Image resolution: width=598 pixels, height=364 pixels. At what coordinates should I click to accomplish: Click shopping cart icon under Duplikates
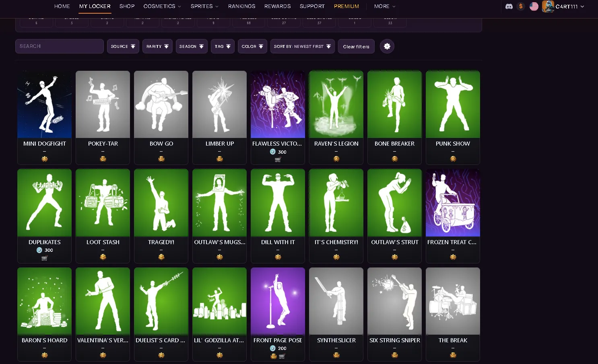click(44, 258)
